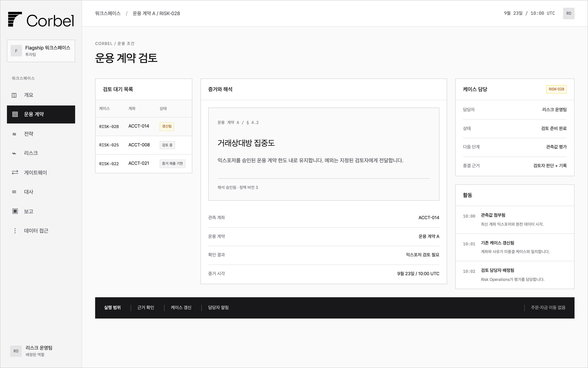Click the 기존 케이스 갱신됨 activity entry
588x368 pixels.
click(x=515, y=247)
